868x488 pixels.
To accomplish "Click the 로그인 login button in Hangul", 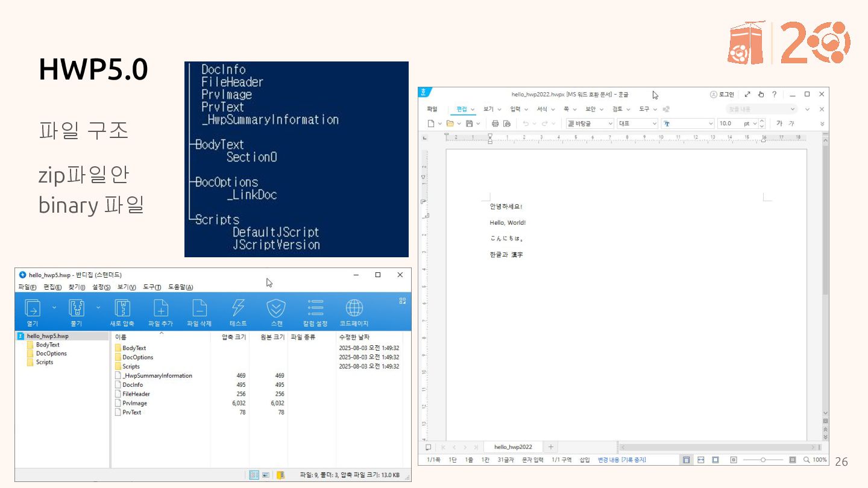I will 722,95.
